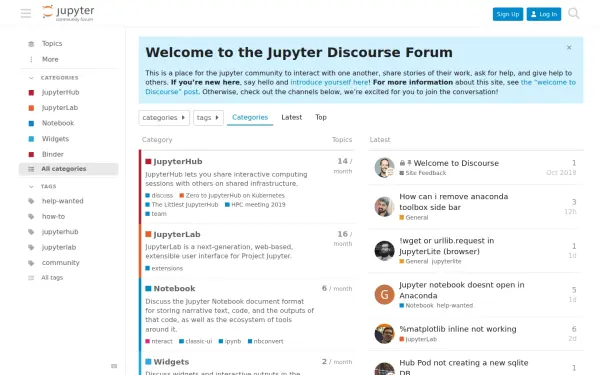Open JupyterLab category in sidebar
This screenshot has height=375, width=600.
tap(60, 108)
